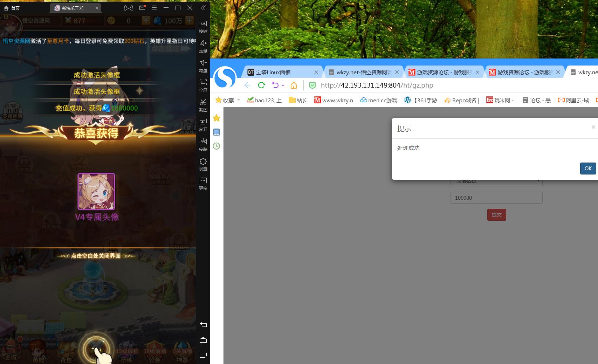The width and height of the screenshot is (598, 364).
Task: Click the volume down speaker icon
Action: tap(203, 63)
